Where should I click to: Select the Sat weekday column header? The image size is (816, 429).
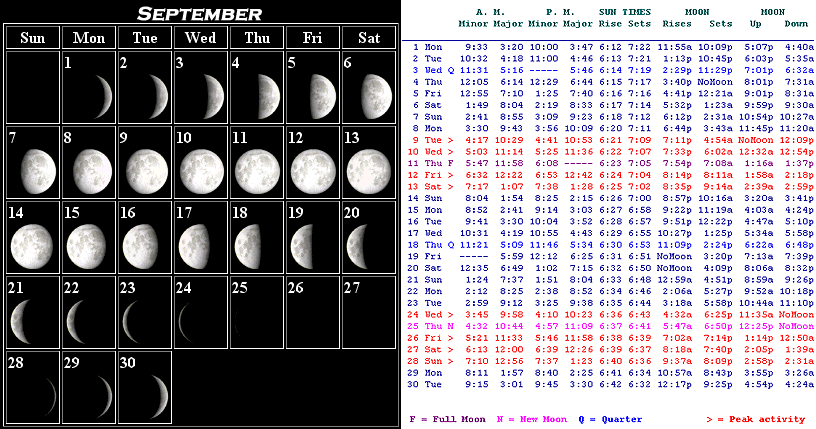coord(369,38)
